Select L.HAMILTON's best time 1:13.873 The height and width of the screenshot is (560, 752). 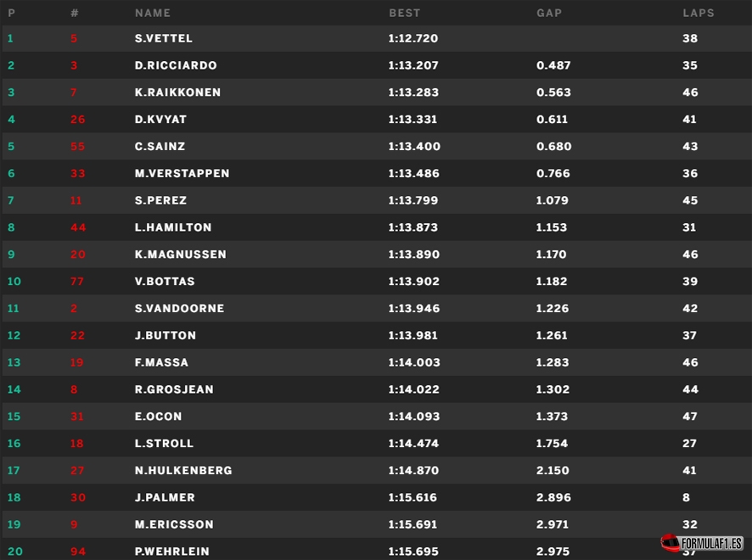click(413, 227)
